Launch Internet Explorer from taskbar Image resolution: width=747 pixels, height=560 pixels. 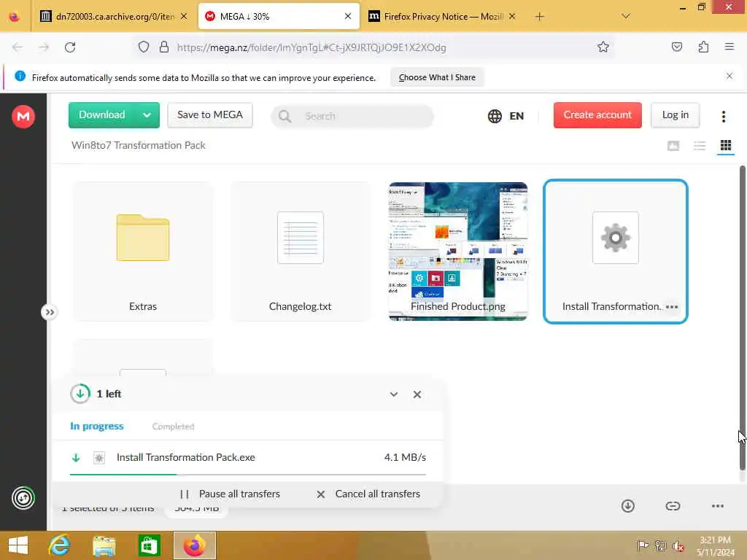59,545
